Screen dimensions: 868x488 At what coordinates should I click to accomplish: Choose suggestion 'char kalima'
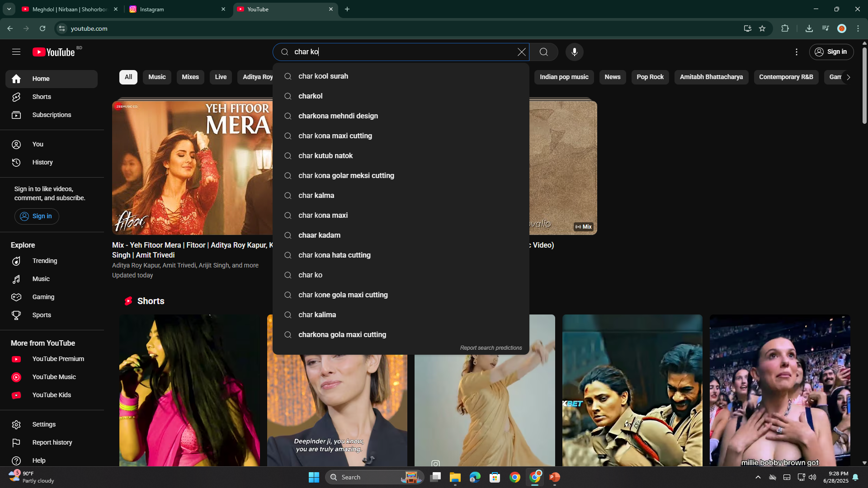click(401, 315)
